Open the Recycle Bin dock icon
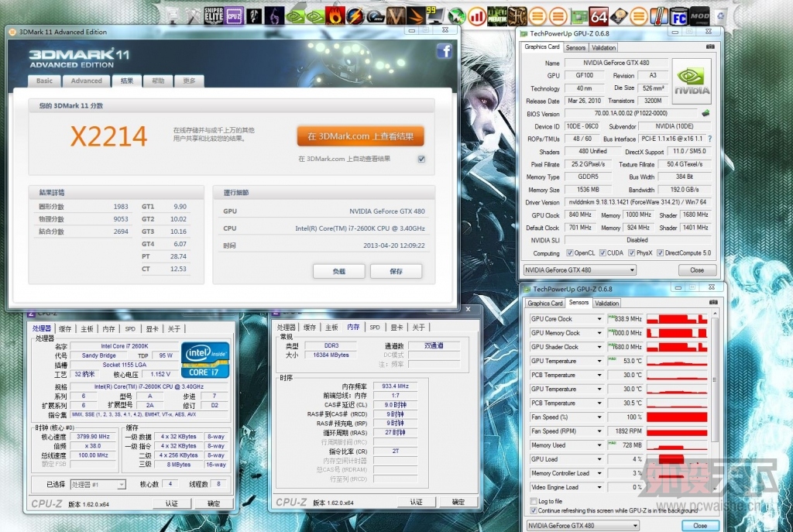This screenshot has height=532, width=793. (x=720, y=16)
